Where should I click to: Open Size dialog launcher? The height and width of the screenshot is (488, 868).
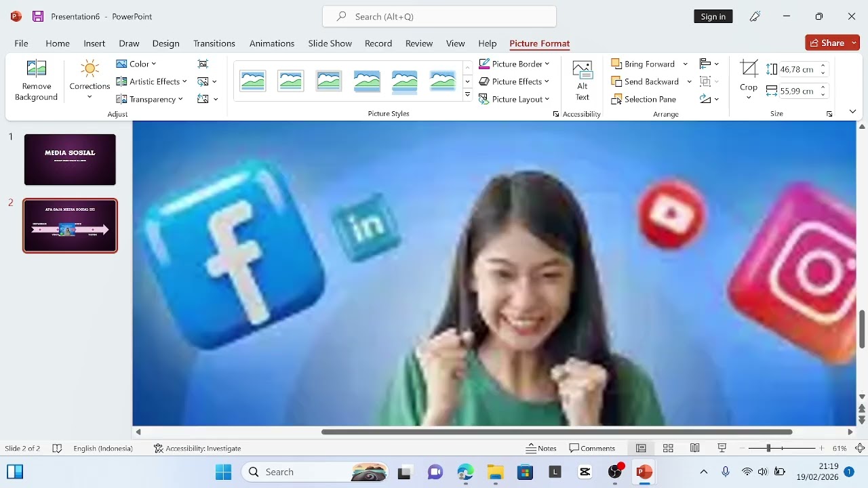[829, 114]
